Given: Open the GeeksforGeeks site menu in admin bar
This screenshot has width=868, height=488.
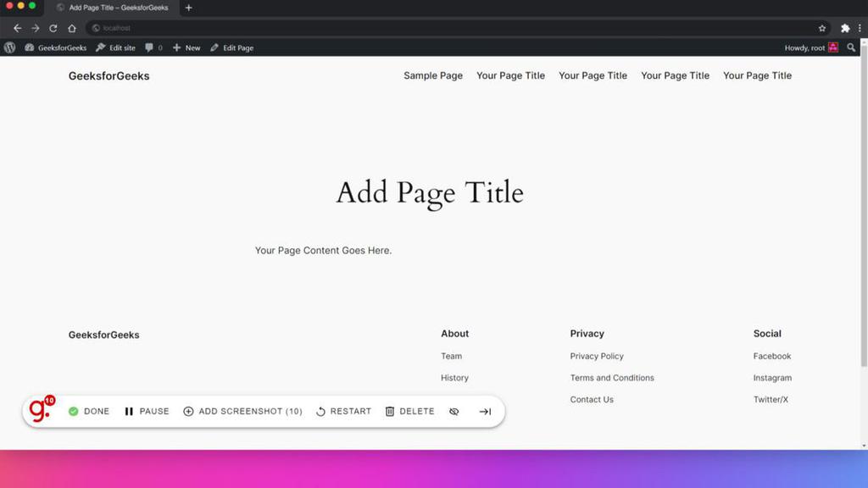Looking at the screenshot, I should click(56, 47).
